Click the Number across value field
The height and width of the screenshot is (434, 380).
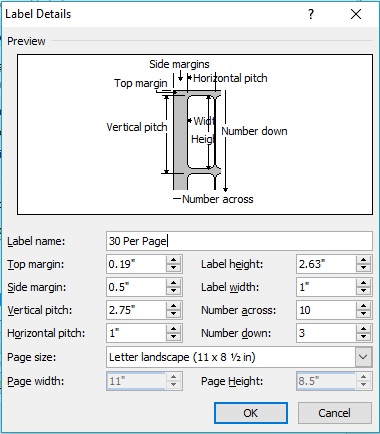click(x=326, y=310)
